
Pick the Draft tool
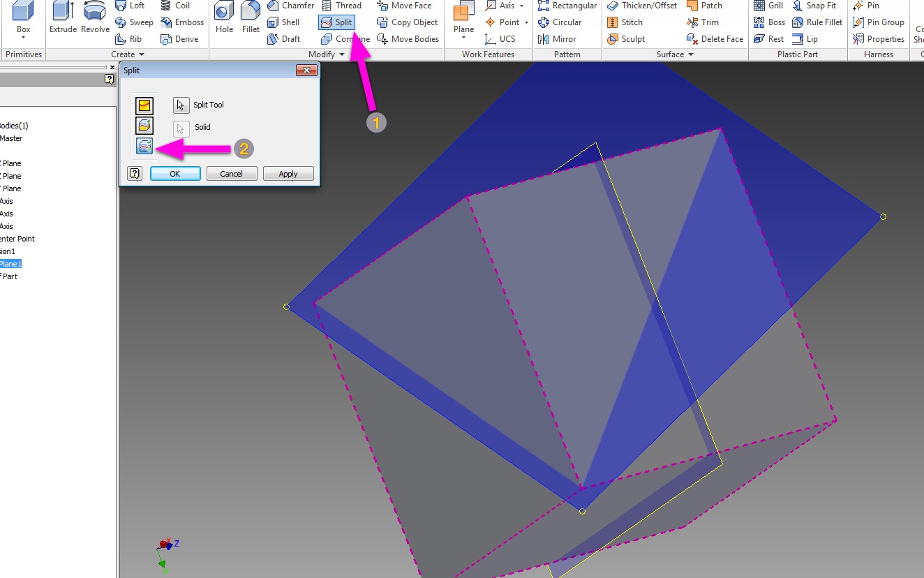point(284,39)
